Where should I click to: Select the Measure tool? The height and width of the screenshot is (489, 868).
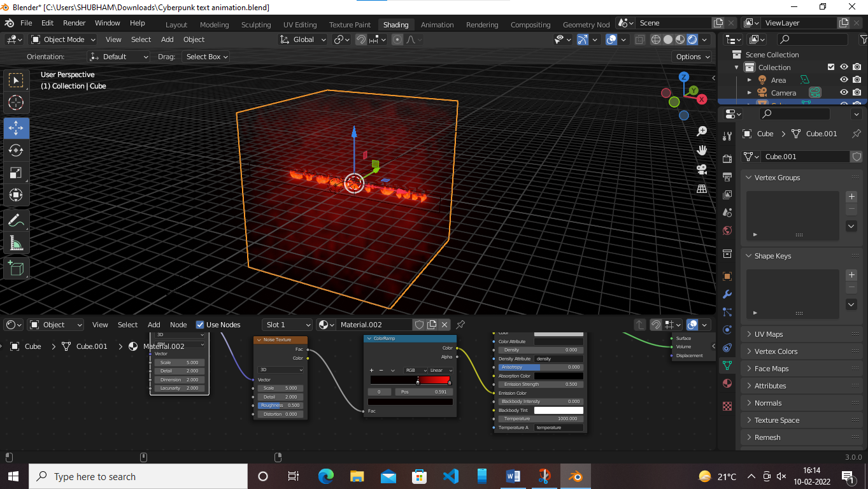click(17, 243)
